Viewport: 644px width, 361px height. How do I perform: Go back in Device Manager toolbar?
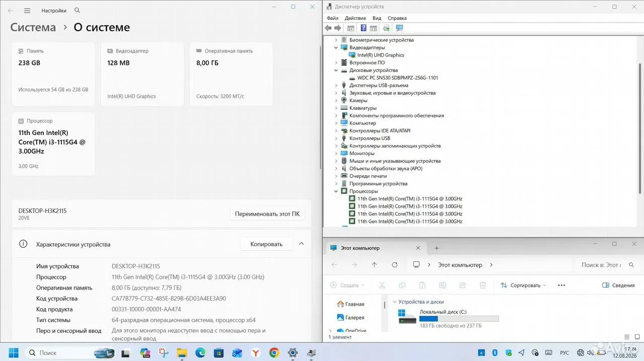329,28
